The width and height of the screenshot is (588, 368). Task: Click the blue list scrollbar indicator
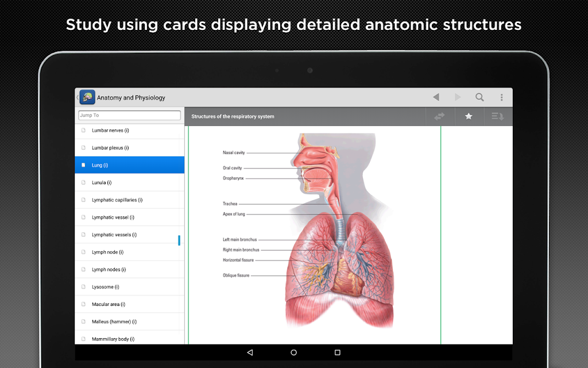[179, 240]
